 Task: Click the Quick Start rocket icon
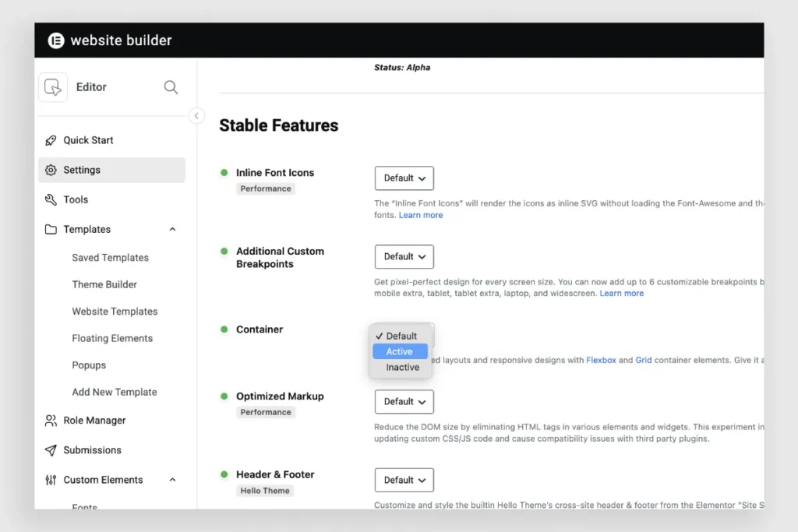point(51,140)
